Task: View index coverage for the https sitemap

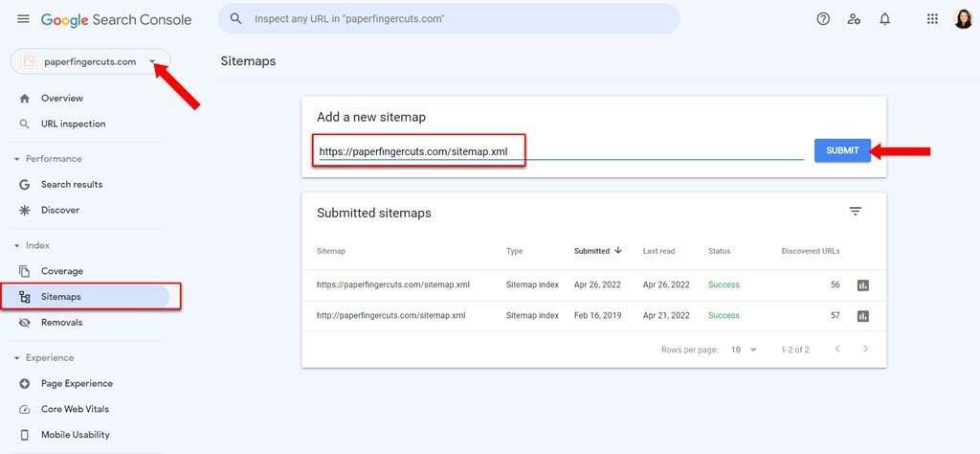Action: click(863, 285)
